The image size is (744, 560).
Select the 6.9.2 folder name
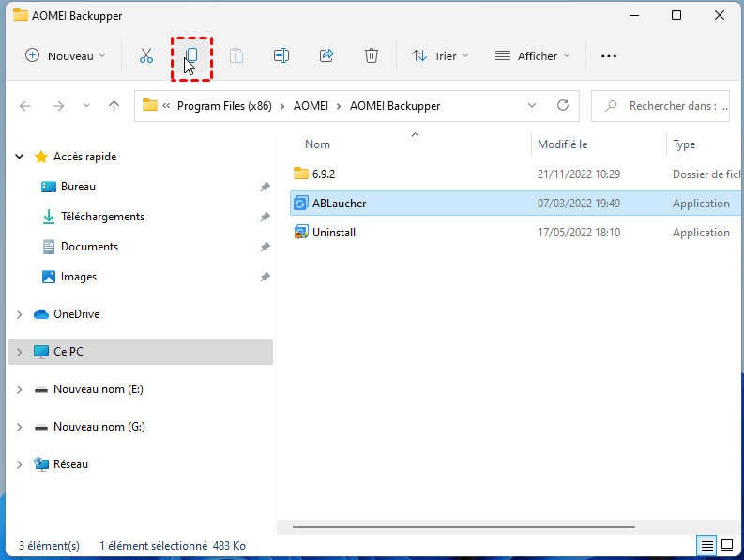point(323,174)
